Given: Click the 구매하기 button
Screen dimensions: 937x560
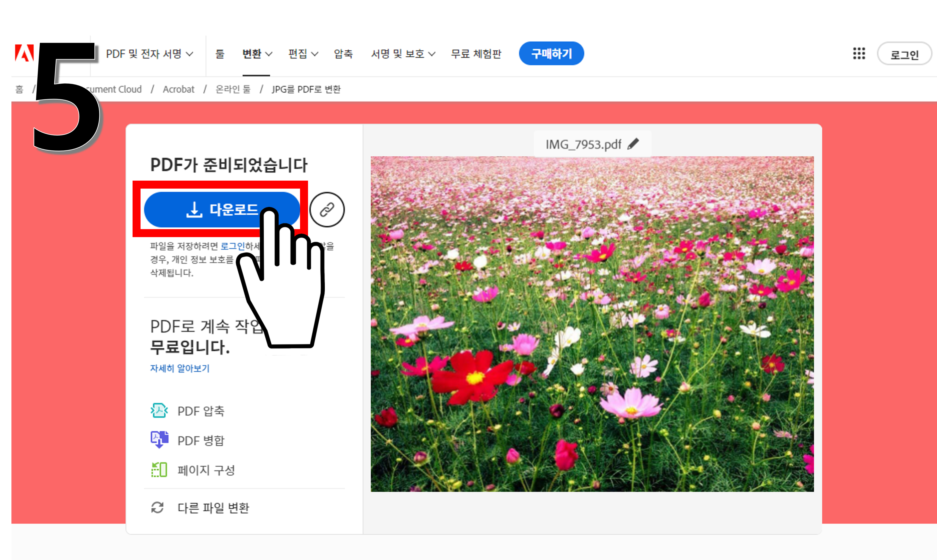Looking at the screenshot, I should click(x=551, y=54).
